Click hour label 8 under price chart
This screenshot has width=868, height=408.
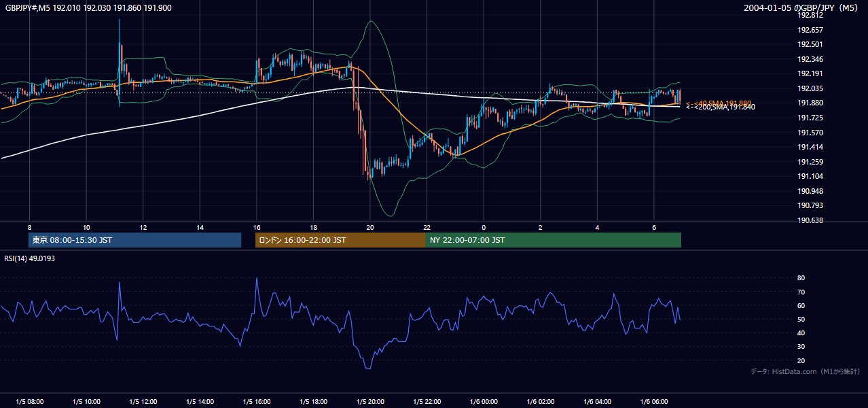(x=30, y=227)
